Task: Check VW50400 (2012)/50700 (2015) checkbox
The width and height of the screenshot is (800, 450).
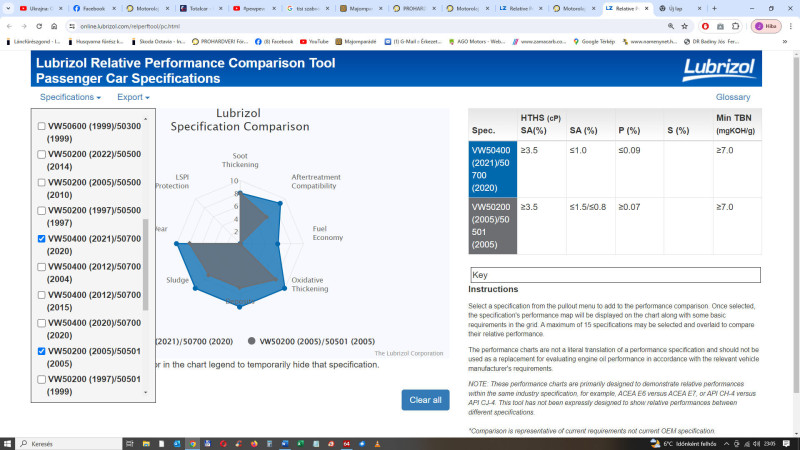Action: [x=41, y=295]
